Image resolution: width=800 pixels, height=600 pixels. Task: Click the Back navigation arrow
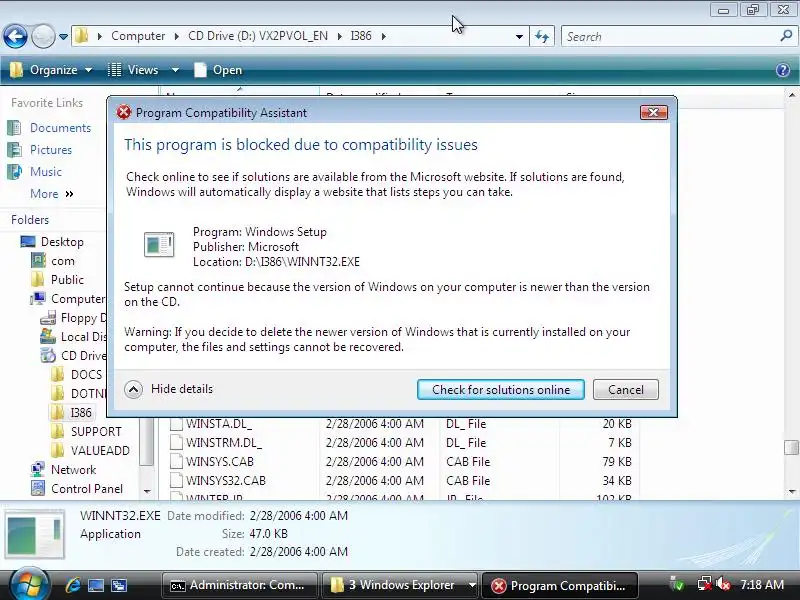coord(15,36)
